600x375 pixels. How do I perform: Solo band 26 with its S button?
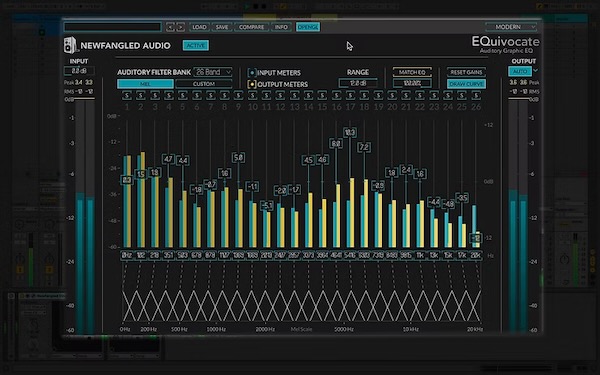click(x=476, y=95)
